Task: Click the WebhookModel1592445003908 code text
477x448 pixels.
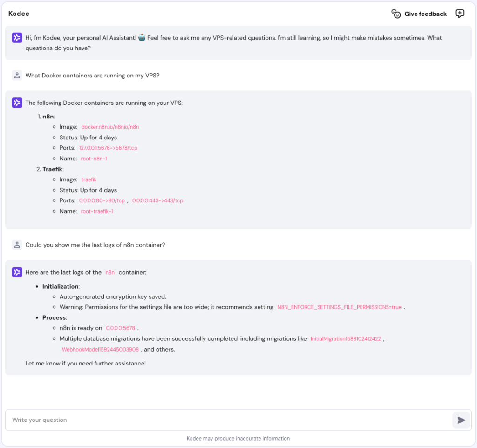Action: point(100,350)
